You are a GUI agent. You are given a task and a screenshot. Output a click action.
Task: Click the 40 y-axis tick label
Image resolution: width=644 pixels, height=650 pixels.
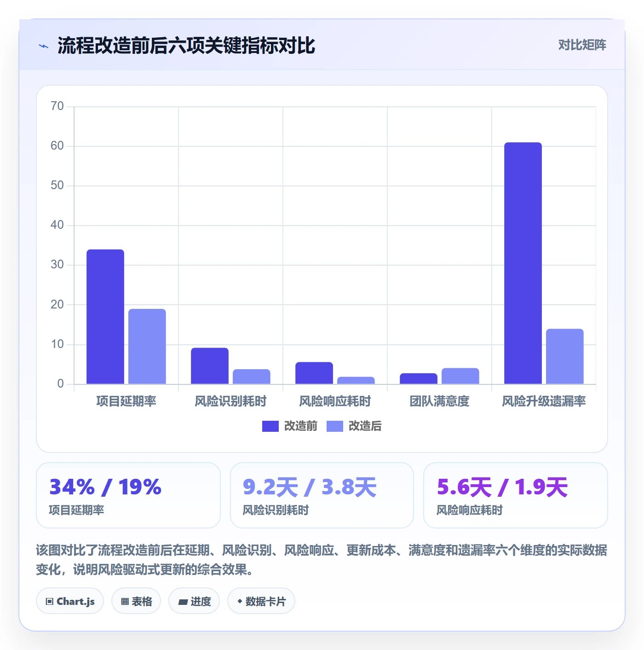pos(57,225)
